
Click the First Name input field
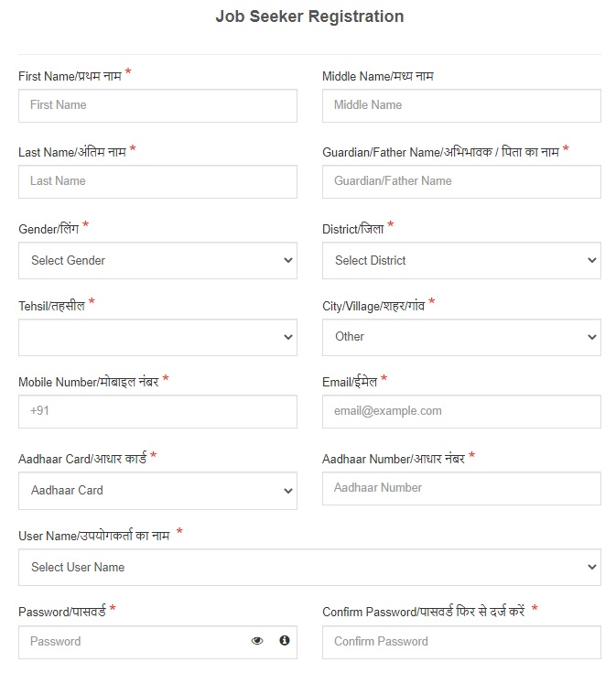pyautogui.click(x=157, y=105)
